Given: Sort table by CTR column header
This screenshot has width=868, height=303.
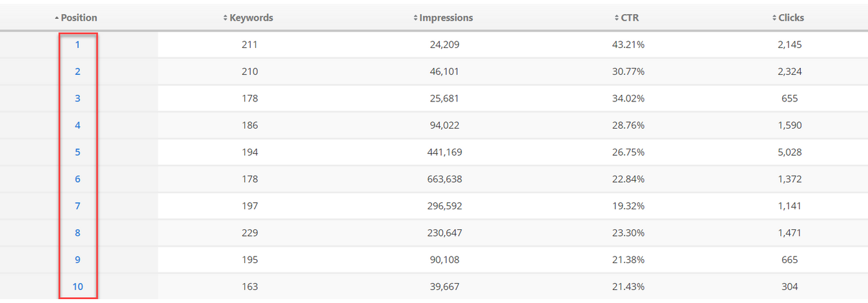Looking at the screenshot, I should (626, 18).
